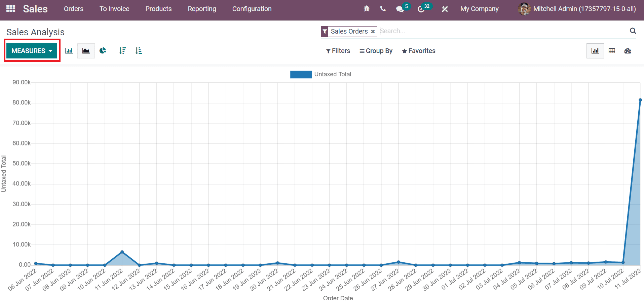Click the 13 Jun 2022 data point

[x=157, y=263]
